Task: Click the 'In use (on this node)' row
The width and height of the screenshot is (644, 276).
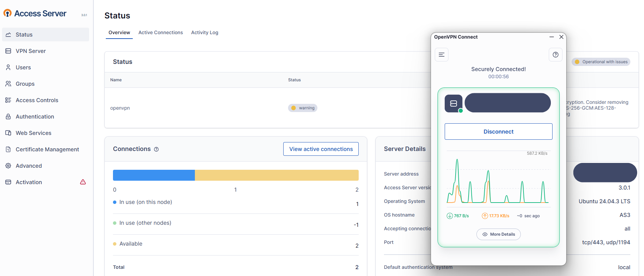Action: (236, 204)
